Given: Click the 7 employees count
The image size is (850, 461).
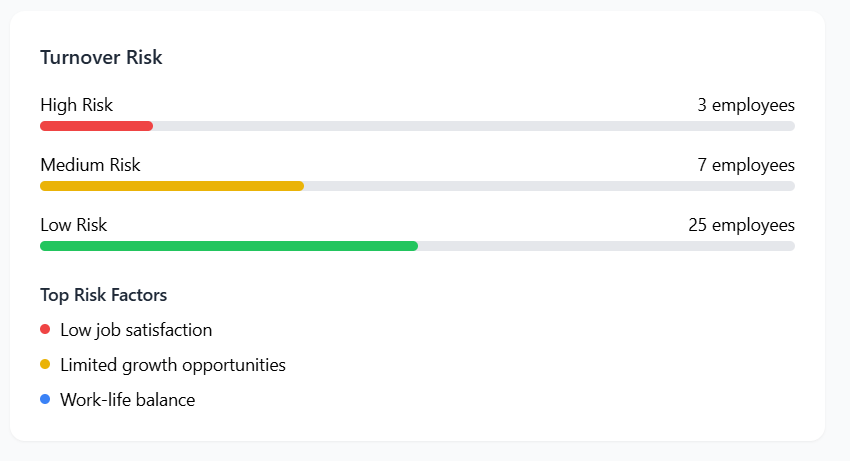Looking at the screenshot, I should click(746, 165).
